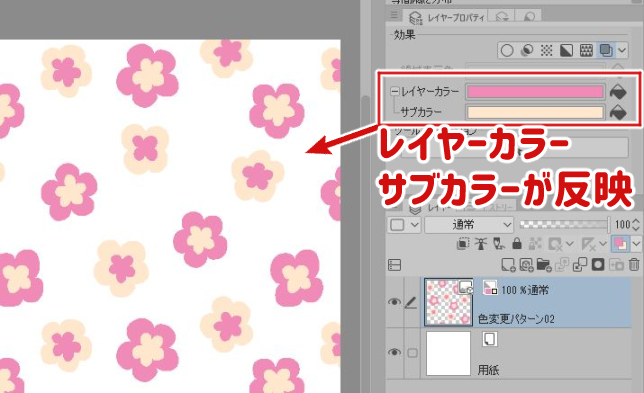The height and width of the screenshot is (393, 644).
Task: Set as draft layer icon
Action: [x=498, y=244]
